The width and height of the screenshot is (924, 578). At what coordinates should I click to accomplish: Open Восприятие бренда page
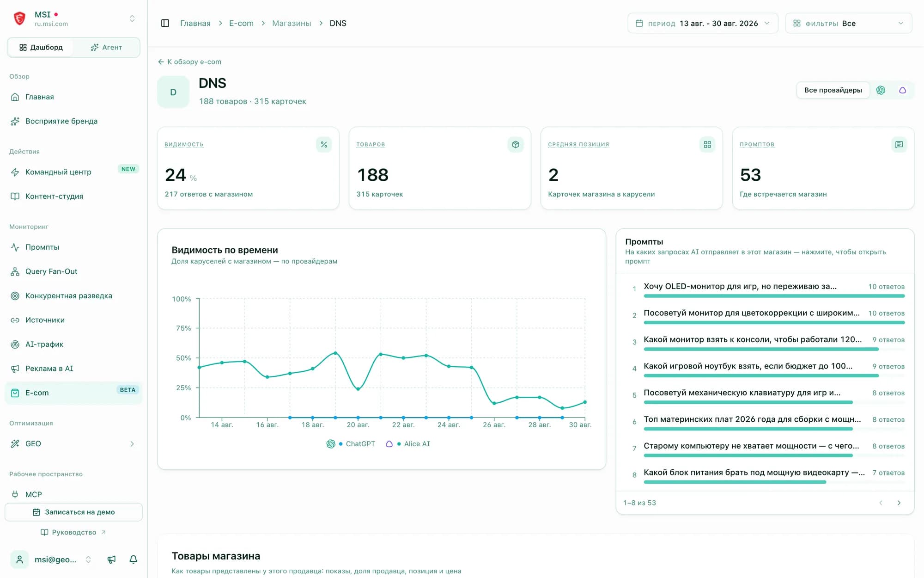tap(74, 121)
